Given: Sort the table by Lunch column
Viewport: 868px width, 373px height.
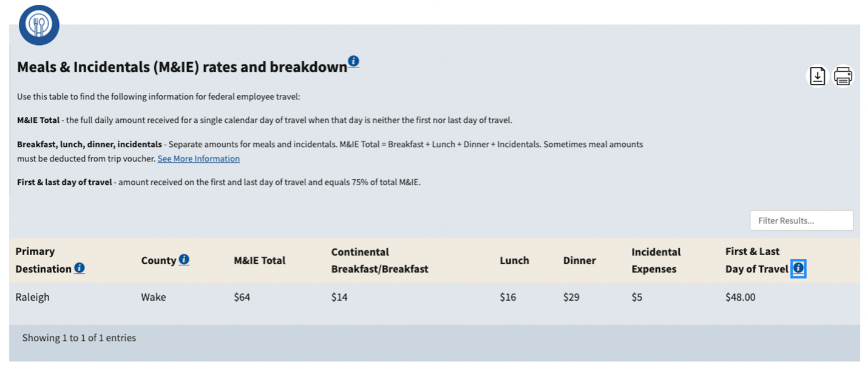Looking at the screenshot, I should (514, 260).
